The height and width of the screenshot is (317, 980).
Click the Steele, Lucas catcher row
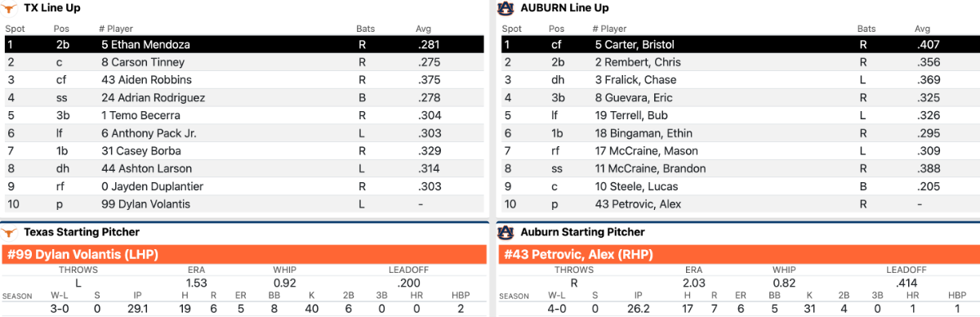(x=739, y=187)
